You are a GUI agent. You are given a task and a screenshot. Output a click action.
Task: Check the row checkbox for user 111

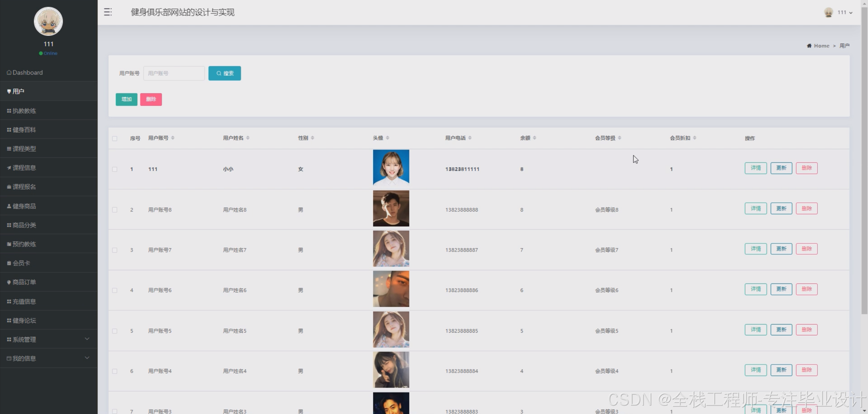(115, 169)
